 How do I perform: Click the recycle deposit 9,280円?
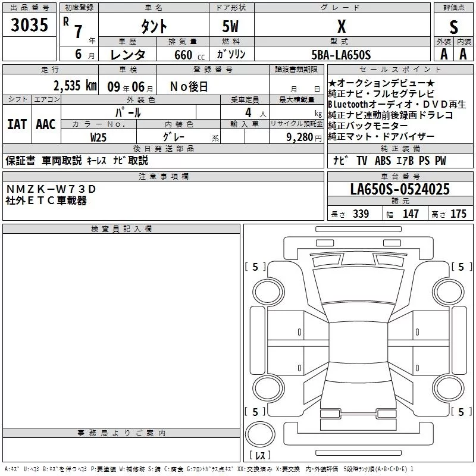[x=304, y=137]
